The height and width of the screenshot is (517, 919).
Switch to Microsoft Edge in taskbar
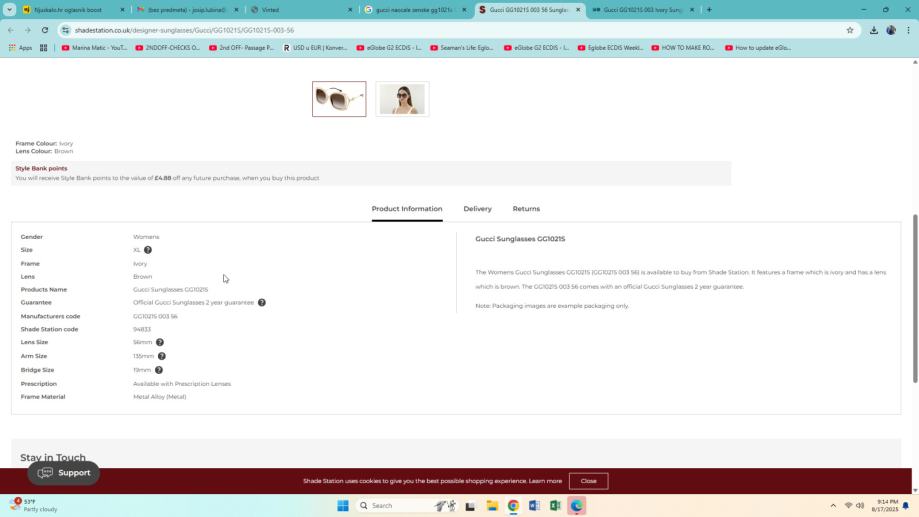click(x=576, y=505)
